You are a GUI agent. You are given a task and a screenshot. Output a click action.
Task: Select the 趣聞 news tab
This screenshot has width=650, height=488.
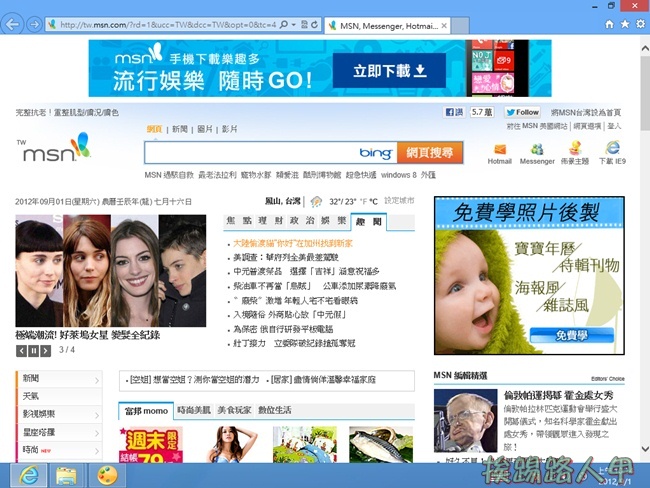[369, 222]
